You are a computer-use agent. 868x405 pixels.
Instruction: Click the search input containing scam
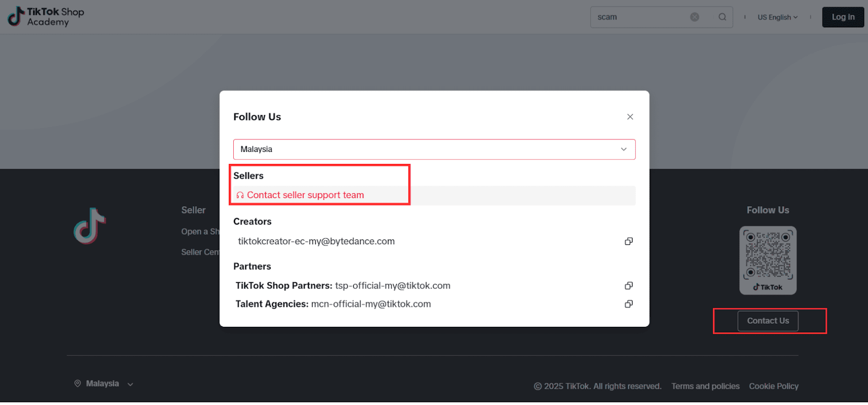(x=640, y=17)
